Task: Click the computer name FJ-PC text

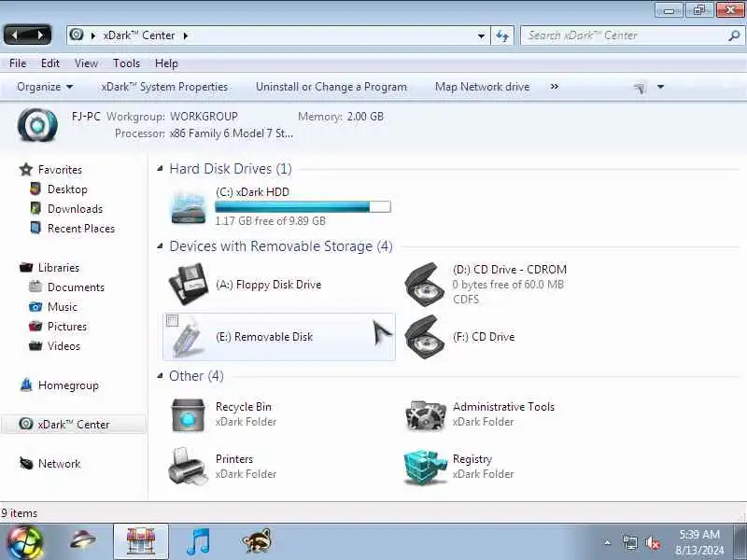Action: coord(86,117)
